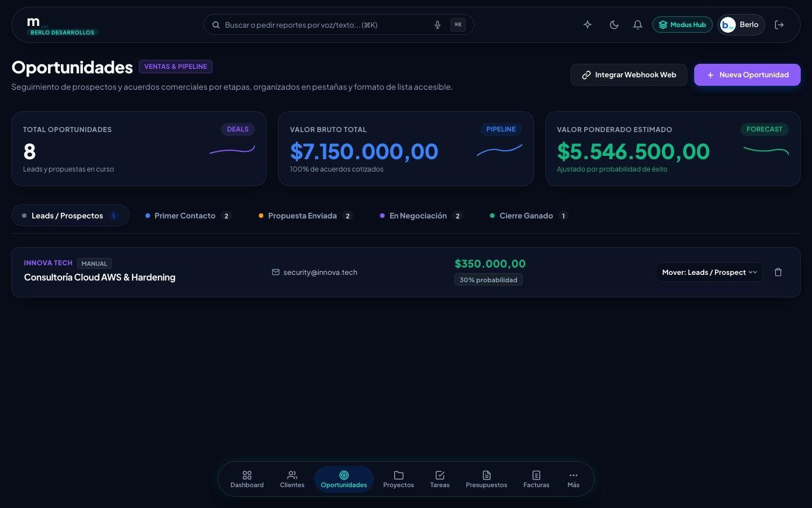Click the ⌘K shortcut badge
Screen dimensions: 812x508
[458, 25]
